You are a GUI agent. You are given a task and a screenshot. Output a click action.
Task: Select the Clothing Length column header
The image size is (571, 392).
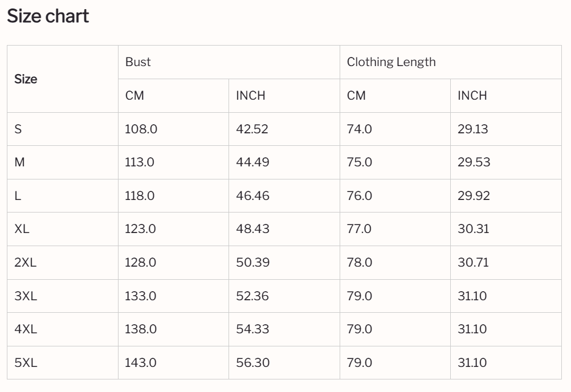click(391, 62)
